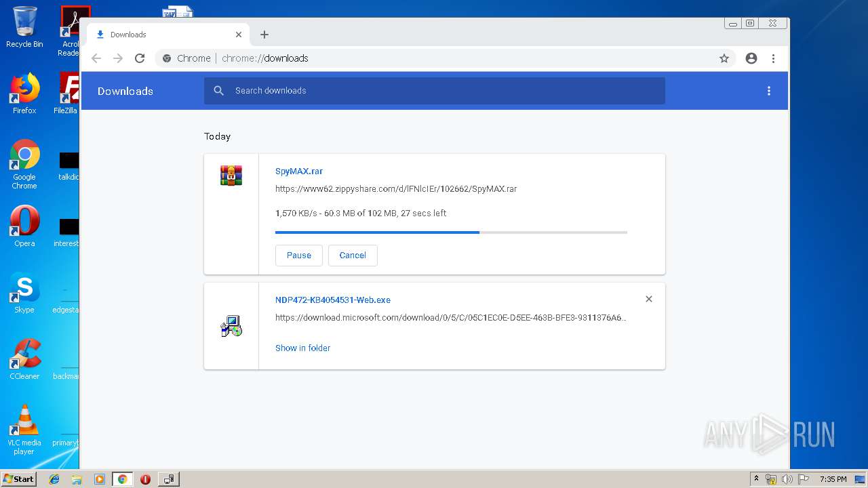Viewport: 868px width, 488px height.
Task: Click the Action Center flag icon
Action: pyautogui.click(x=804, y=479)
